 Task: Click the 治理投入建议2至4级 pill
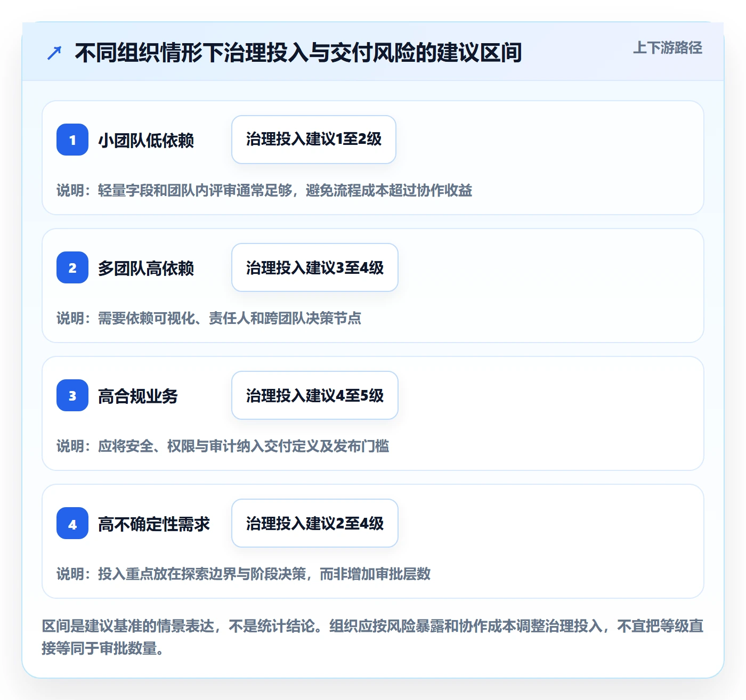[315, 523]
